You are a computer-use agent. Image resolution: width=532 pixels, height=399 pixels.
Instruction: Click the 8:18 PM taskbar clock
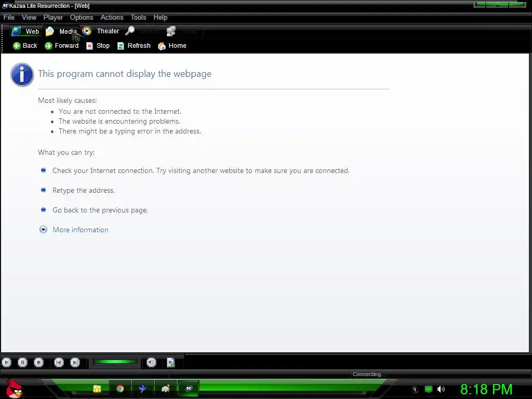click(486, 389)
